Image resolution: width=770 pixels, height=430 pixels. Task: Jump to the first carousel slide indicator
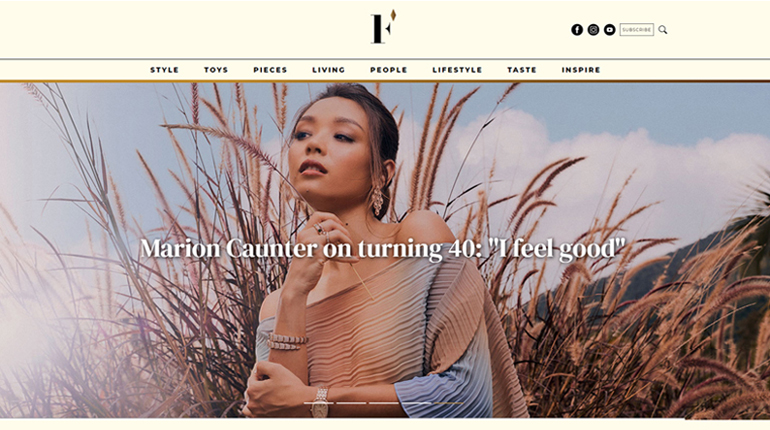318,403
